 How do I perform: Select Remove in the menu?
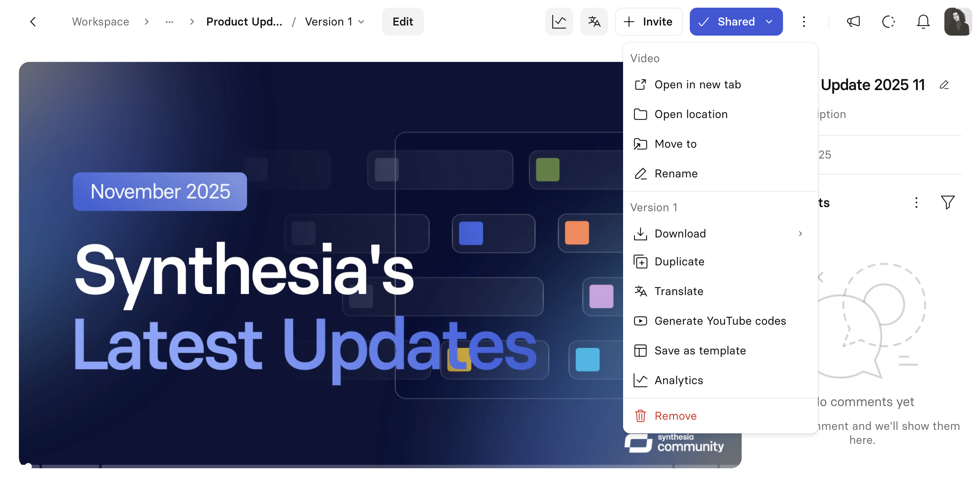tap(720, 416)
